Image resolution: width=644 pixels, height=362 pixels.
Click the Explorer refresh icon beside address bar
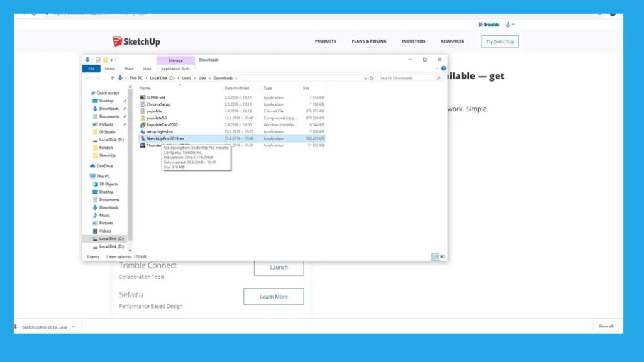click(x=371, y=78)
